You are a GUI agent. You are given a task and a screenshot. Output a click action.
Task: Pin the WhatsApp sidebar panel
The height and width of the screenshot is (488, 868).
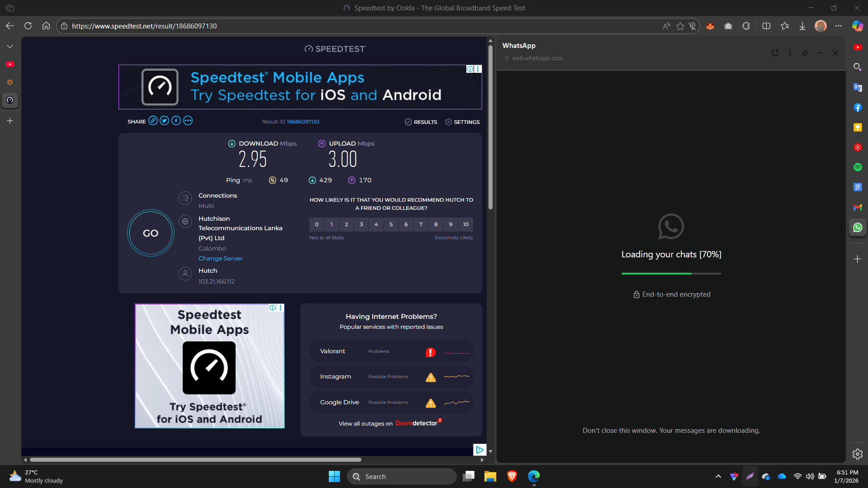click(805, 53)
